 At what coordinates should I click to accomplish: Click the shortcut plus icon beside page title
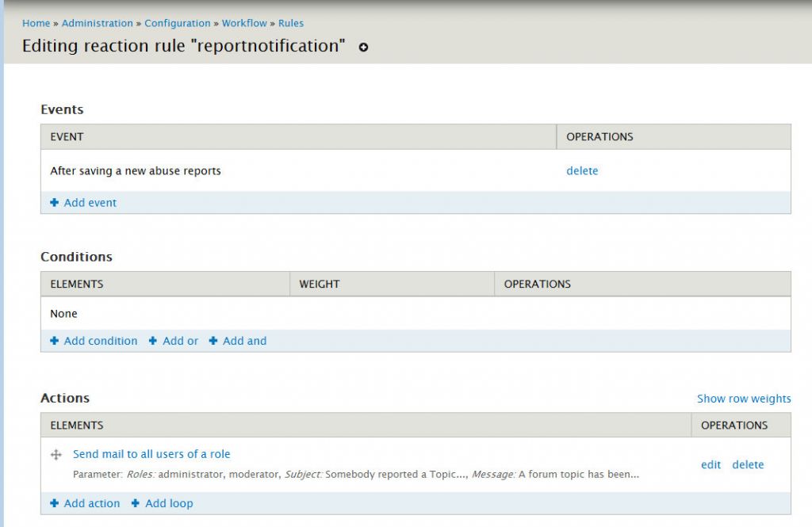click(363, 48)
